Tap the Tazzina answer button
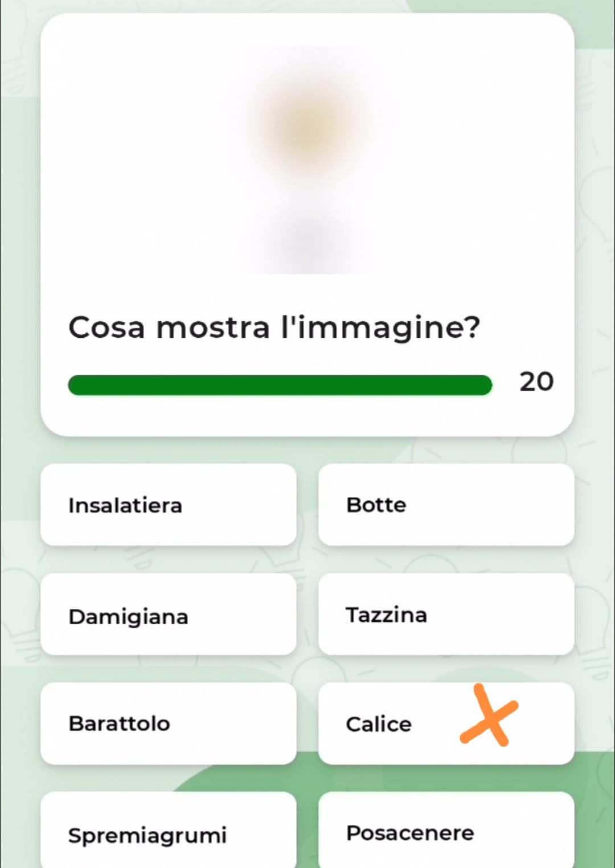This screenshot has height=868, width=615. click(446, 615)
